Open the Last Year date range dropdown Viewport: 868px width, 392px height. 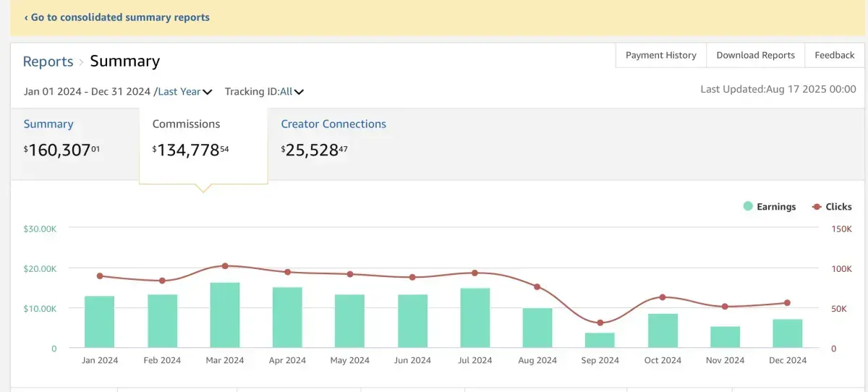[184, 92]
